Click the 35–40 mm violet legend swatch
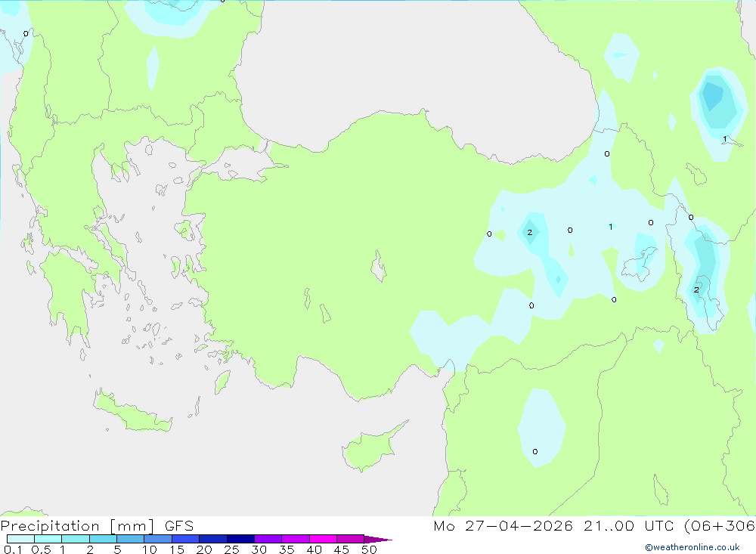 pos(295,539)
